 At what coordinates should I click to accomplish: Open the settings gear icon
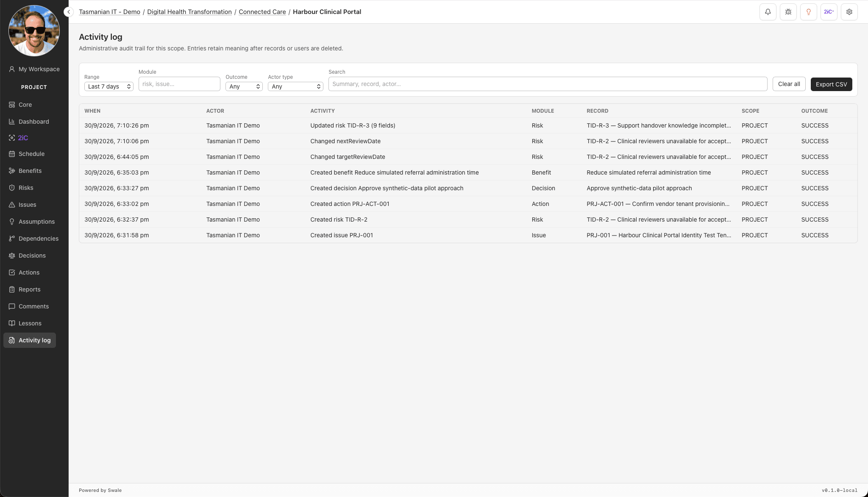(x=849, y=12)
